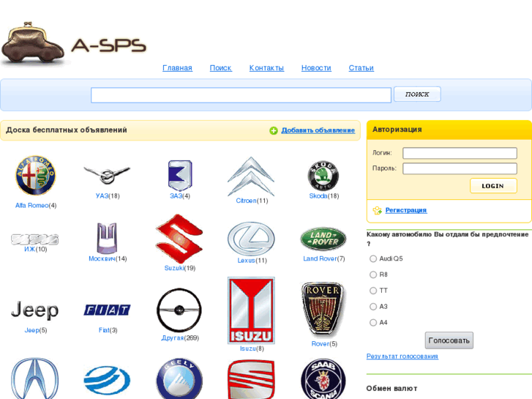Open the Alfa Romeo(4) text link
This screenshot has height=399, width=532.
click(x=36, y=206)
